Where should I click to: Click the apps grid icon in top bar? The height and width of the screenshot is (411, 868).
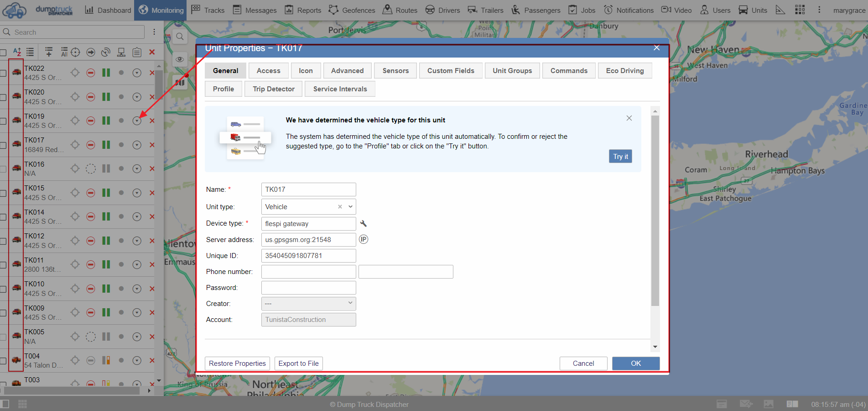click(x=800, y=10)
